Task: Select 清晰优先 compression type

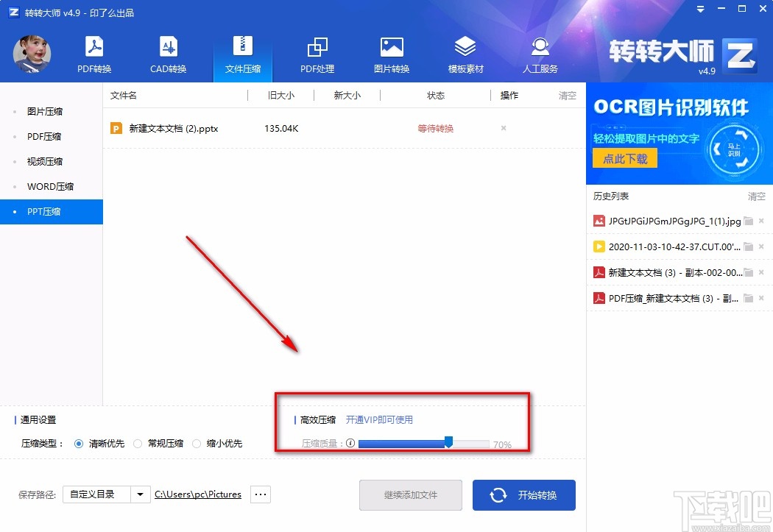Action: coord(79,444)
